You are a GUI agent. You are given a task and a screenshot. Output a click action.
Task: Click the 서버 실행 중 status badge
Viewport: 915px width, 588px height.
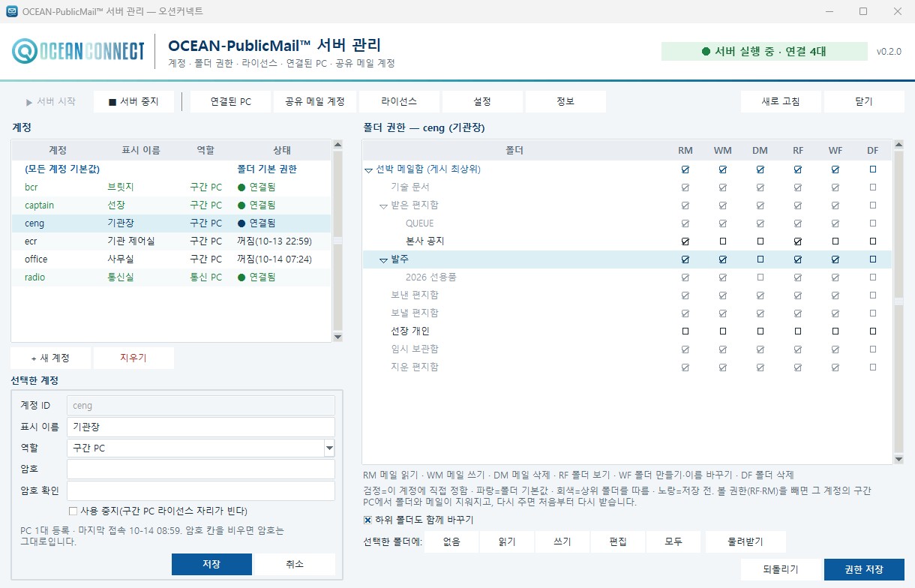pos(763,52)
